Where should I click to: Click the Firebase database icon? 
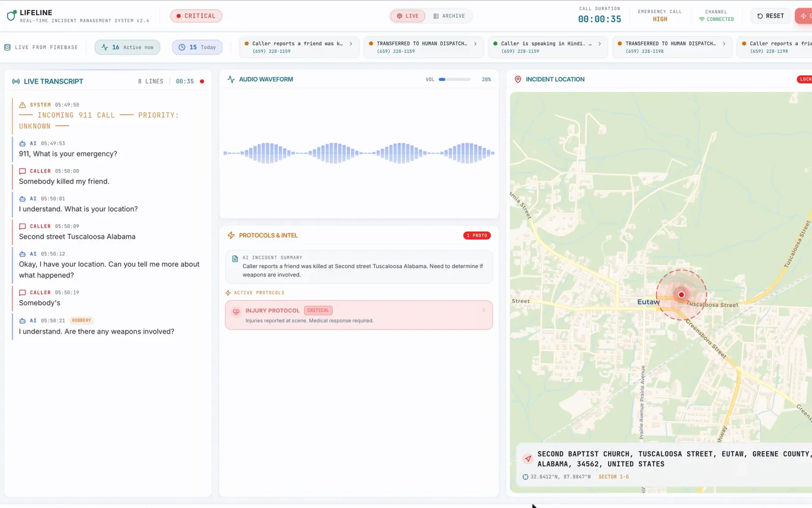click(8, 47)
